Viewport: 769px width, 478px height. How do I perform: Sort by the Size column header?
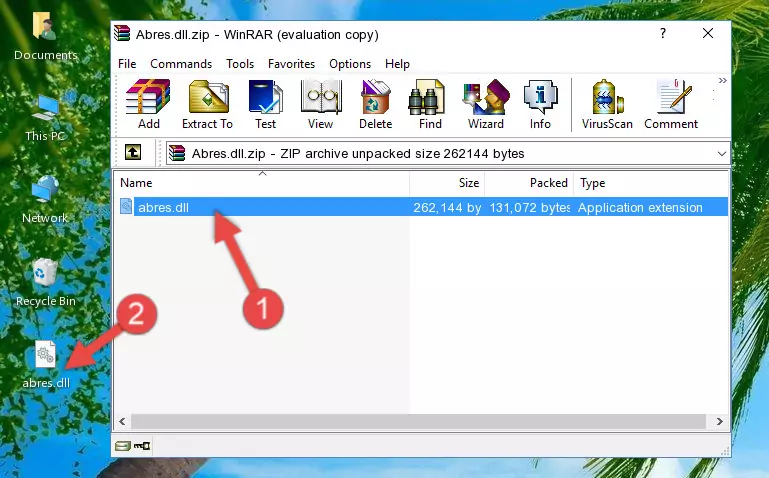(447, 183)
